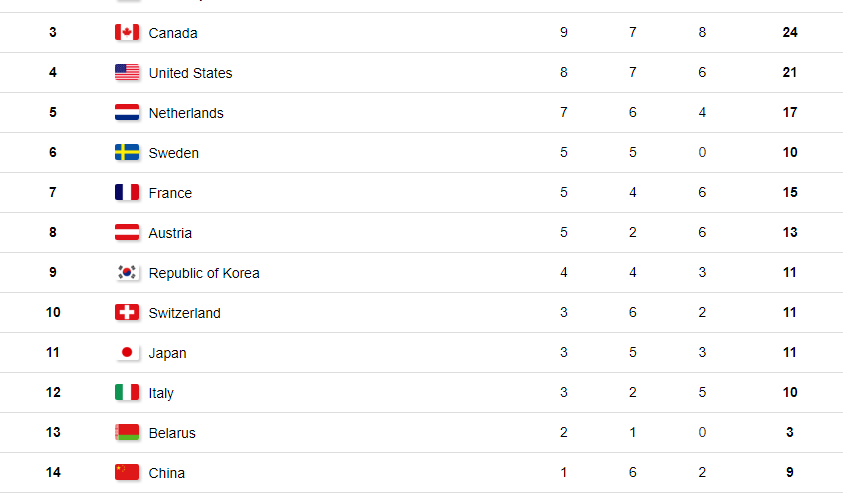This screenshot has width=843, height=500.
Task: Select the Italy flag icon
Action: (x=127, y=392)
